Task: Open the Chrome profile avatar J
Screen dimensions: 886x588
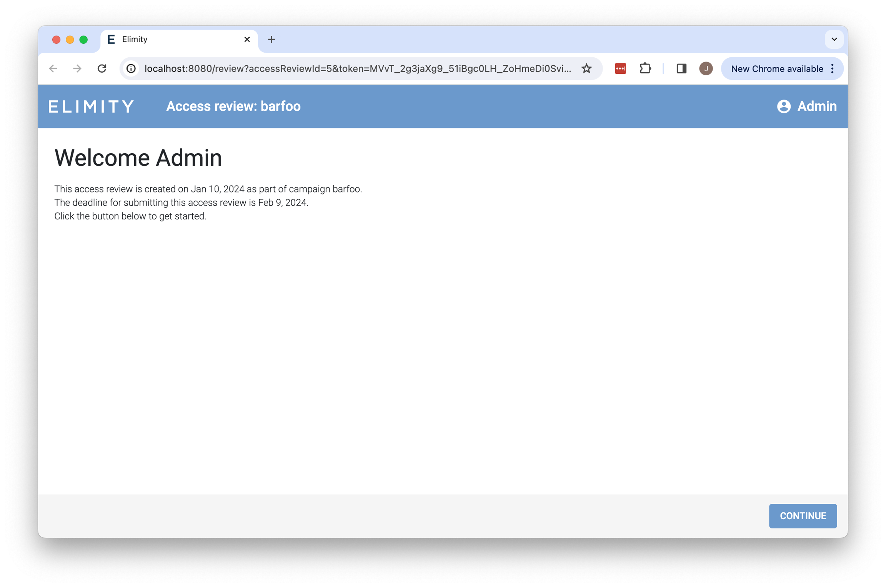Action: click(x=706, y=69)
